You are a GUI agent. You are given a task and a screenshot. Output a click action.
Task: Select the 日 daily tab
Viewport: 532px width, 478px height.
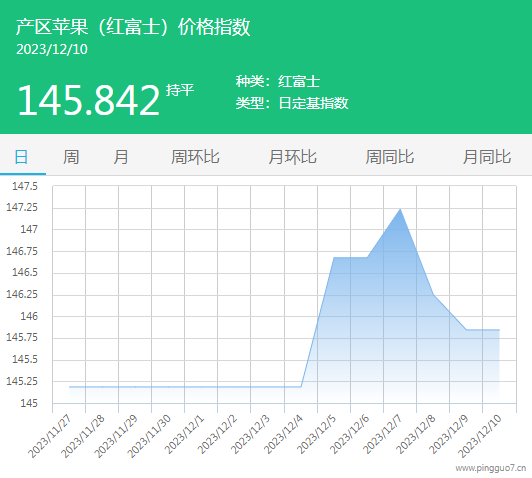pyautogui.click(x=21, y=157)
